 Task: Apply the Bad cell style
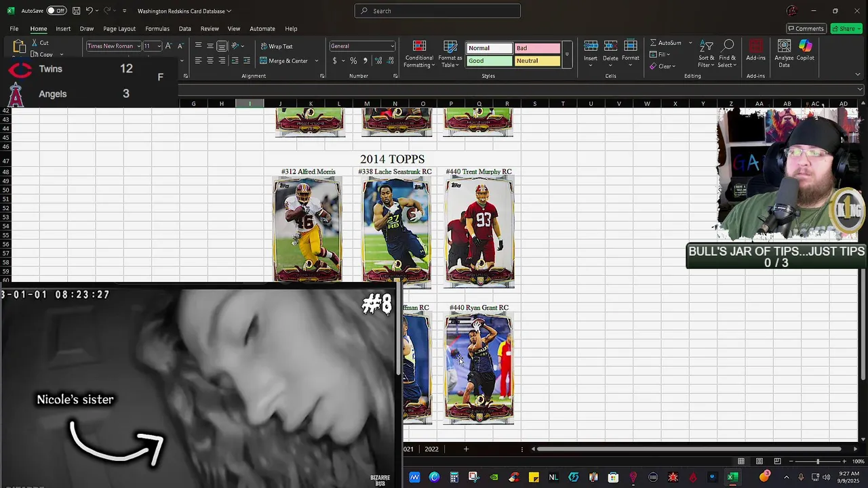[x=537, y=48]
